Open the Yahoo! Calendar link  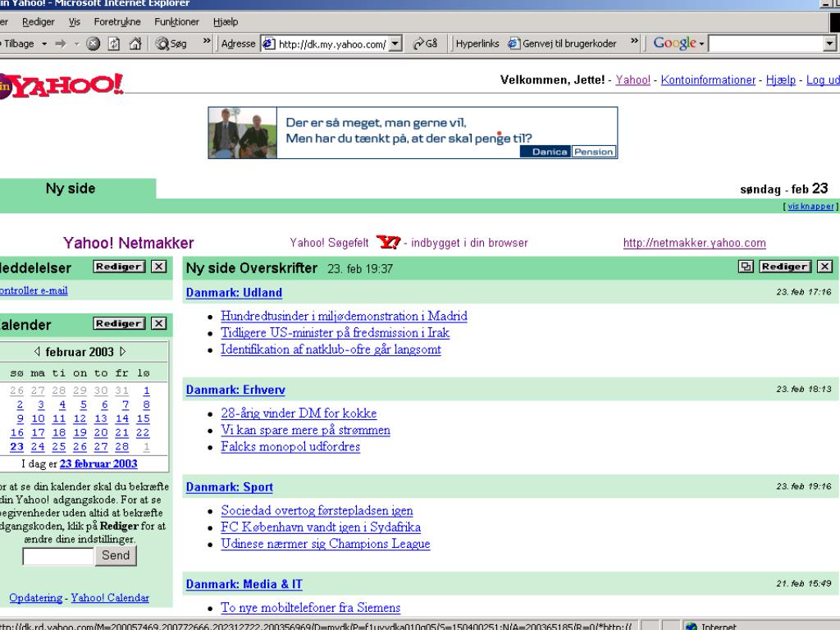(x=110, y=598)
